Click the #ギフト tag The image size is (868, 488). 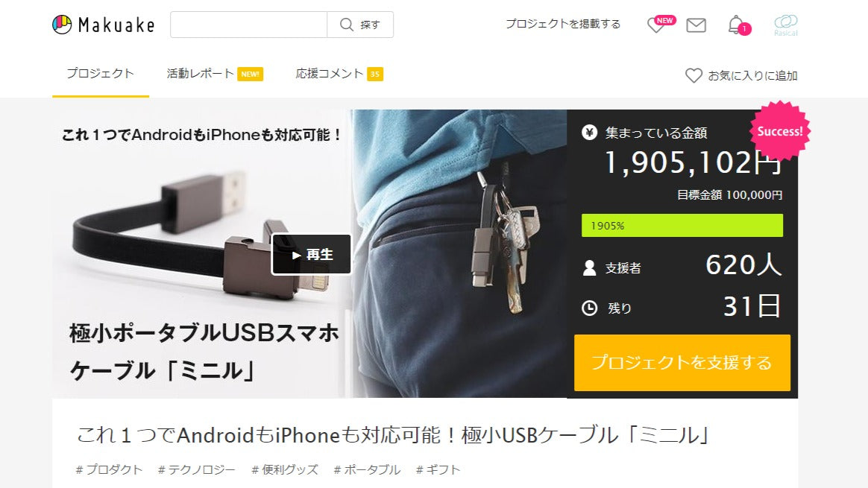438,469
